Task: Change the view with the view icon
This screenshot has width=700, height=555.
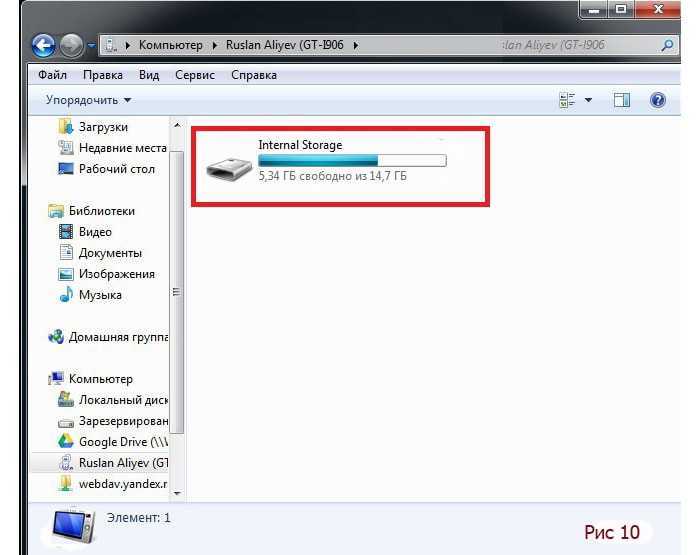Action: point(567,100)
